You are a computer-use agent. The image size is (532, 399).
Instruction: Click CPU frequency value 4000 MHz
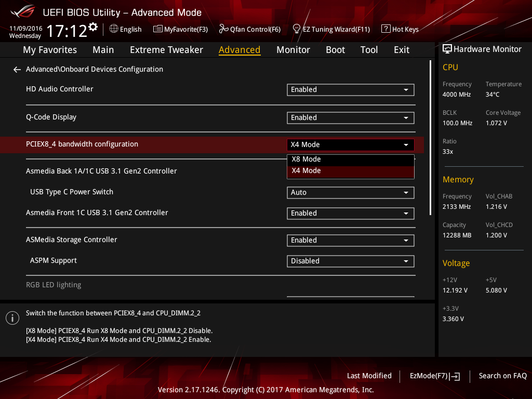[x=457, y=95]
